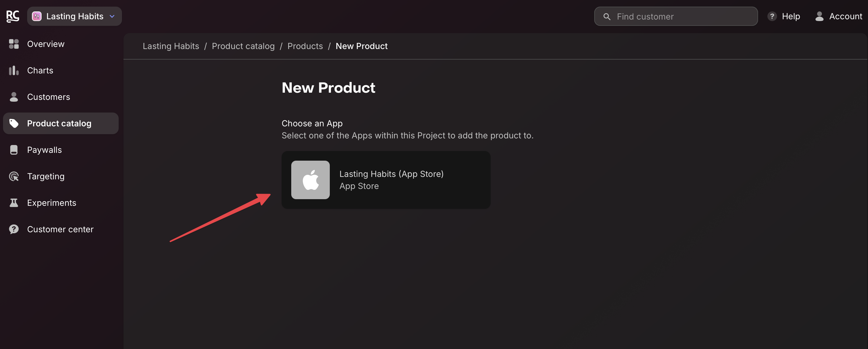Screen dimensions: 868x349
Task: Go to Product catalog breadcrumb link
Action: point(243,46)
